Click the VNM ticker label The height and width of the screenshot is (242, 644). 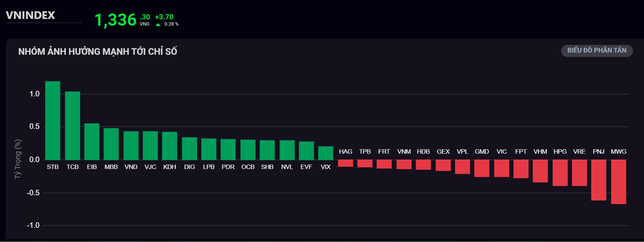click(404, 151)
